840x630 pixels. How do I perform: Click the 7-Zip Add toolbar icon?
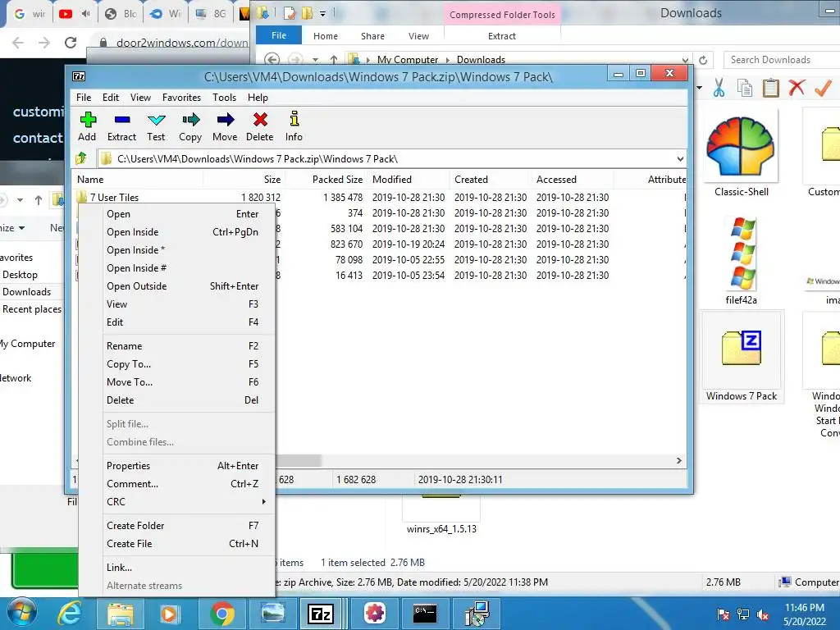coord(87,120)
